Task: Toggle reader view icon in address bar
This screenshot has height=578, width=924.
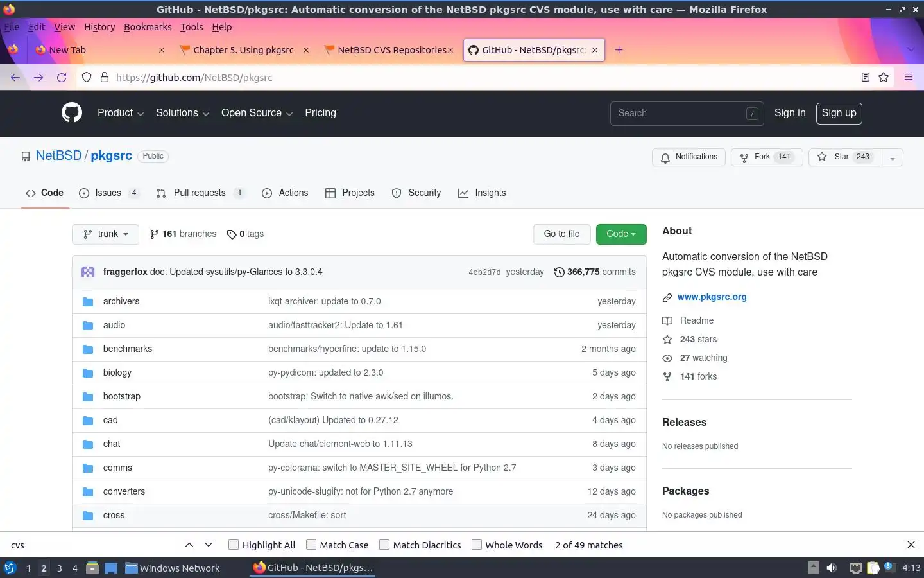Action: 866,77
